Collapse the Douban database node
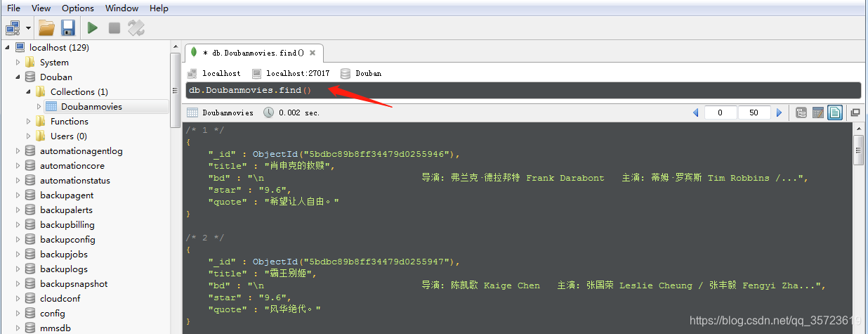868x334 pixels. [18, 77]
